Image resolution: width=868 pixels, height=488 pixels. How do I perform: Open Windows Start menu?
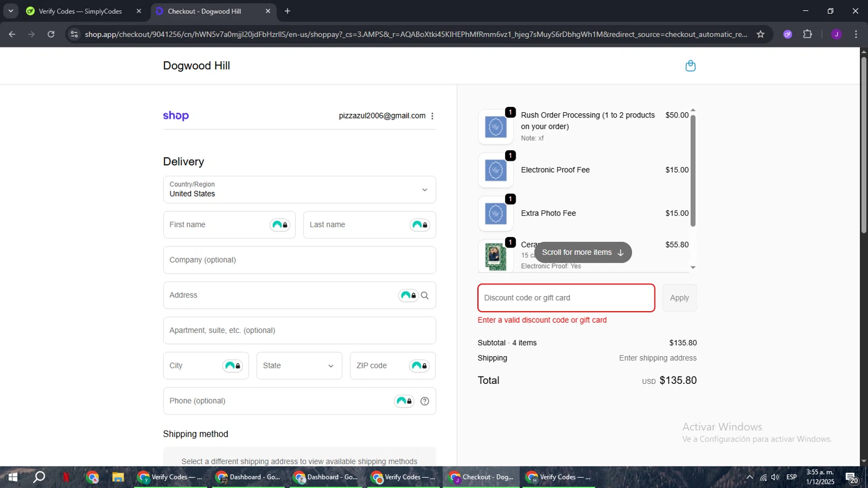(12, 478)
